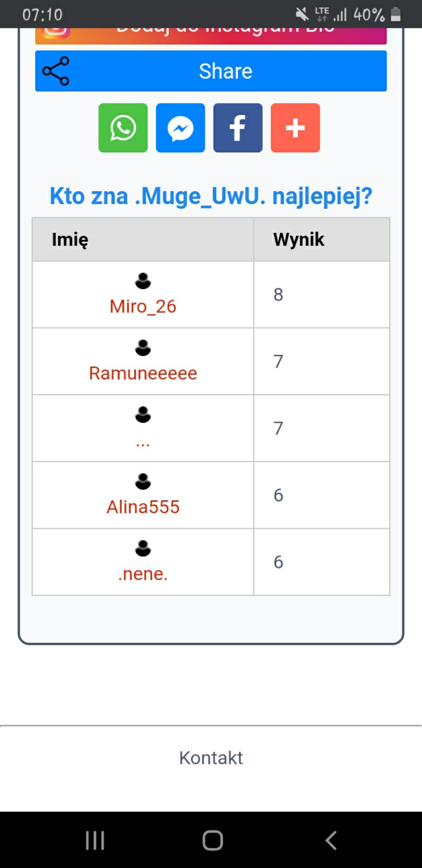This screenshot has width=422, height=868.
Task: Tap the Wynik column header
Action: coord(299,240)
